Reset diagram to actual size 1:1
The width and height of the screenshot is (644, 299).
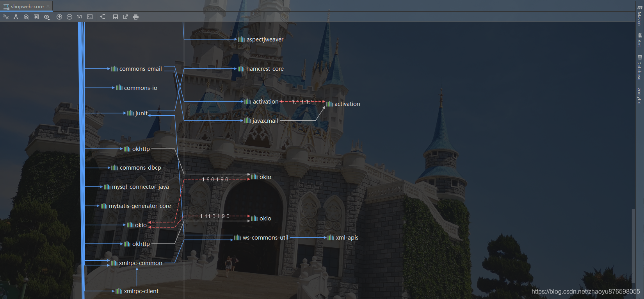[x=80, y=17]
